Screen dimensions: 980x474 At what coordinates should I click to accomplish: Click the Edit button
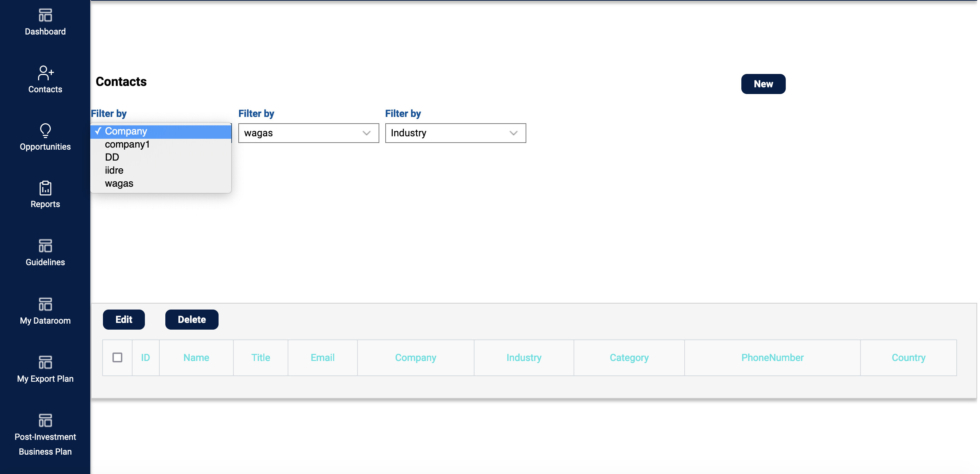click(124, 319)
